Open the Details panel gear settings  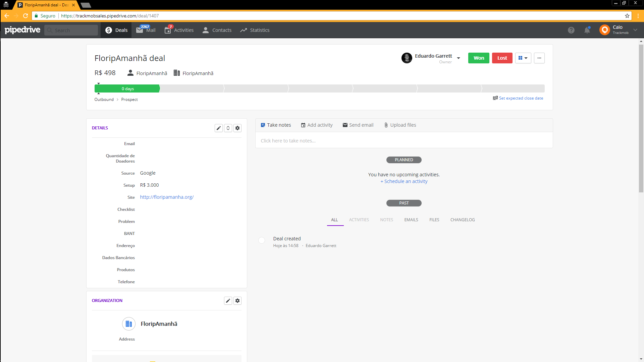pos(237,128)
